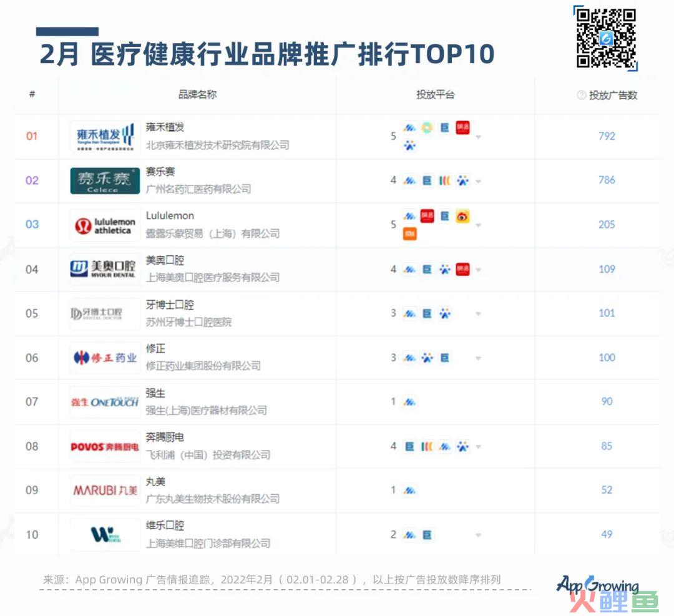This screenshot has width=674, height=616.
Task: Click the lululemon athletica logo thumbnail
Action: [105, 225]
